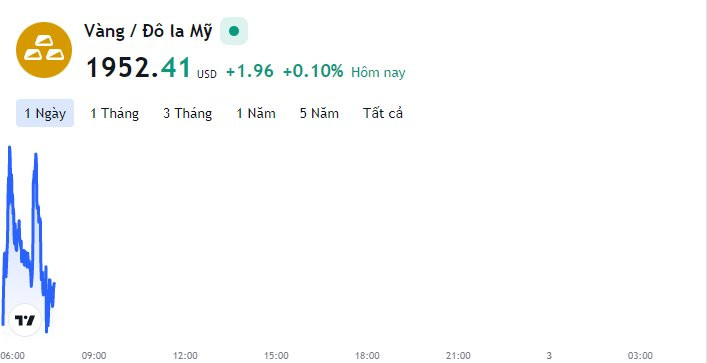The height and width of the screenshot is (363, 707).
Task: Switch to the 1 Tháng range
Action: coord(115,113)
